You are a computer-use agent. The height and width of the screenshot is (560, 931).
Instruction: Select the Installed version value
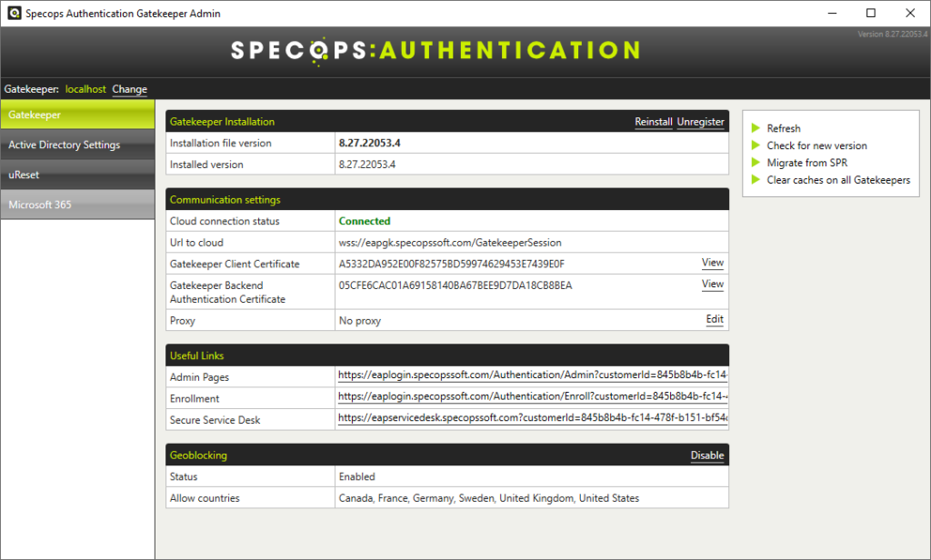[x=367, y=165]
